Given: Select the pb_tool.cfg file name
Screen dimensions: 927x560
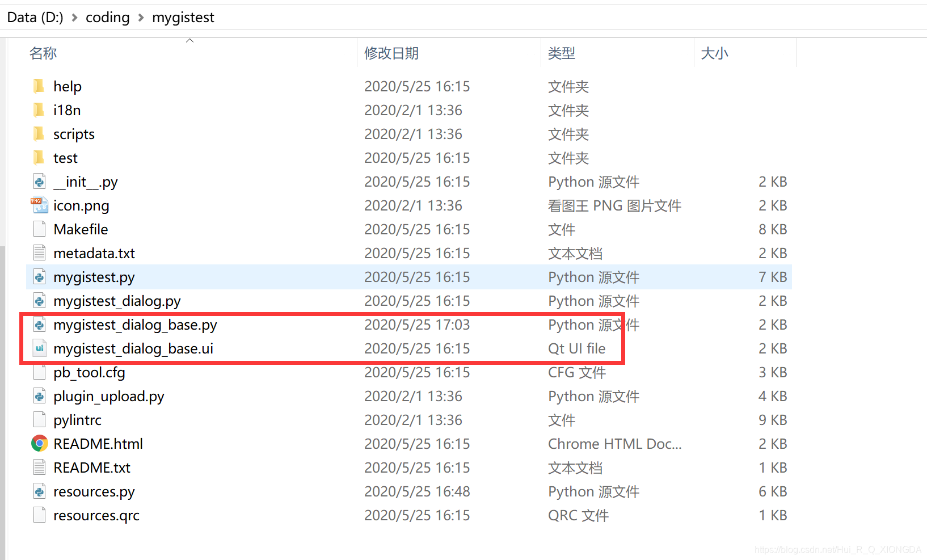Looking at the screenshot, I should click(89, 372).
